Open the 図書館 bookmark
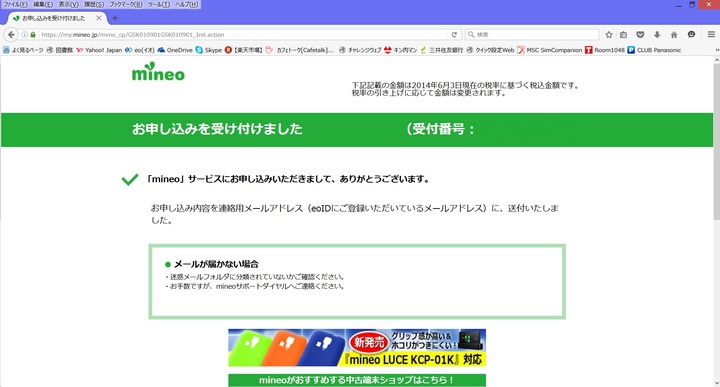 60,50
